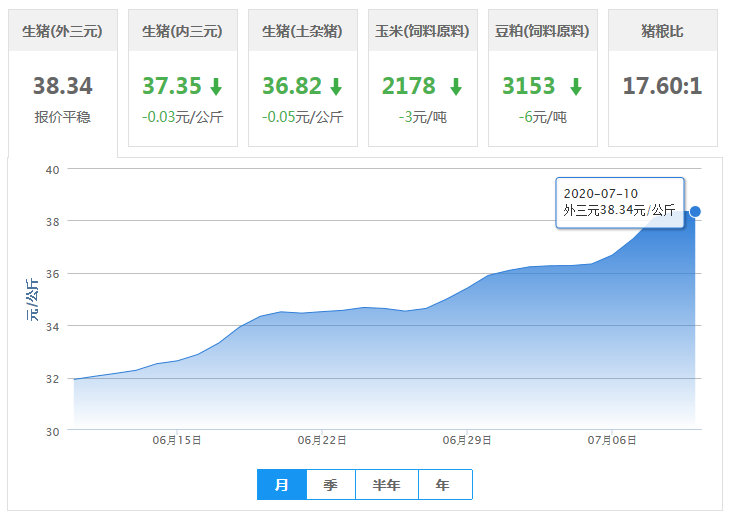The width and height of the screenshot is (732, 519).
Task: Set chart period to 年
Action: (x=443, y=485)
